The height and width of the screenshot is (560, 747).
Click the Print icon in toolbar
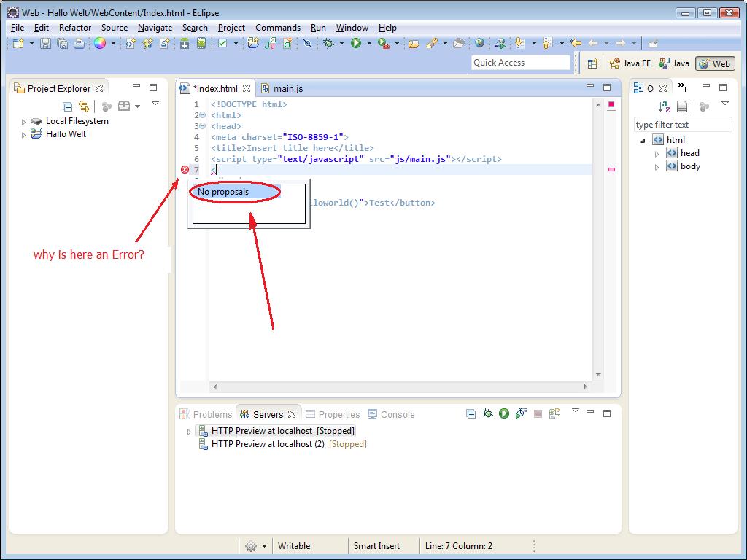point(79,43)
